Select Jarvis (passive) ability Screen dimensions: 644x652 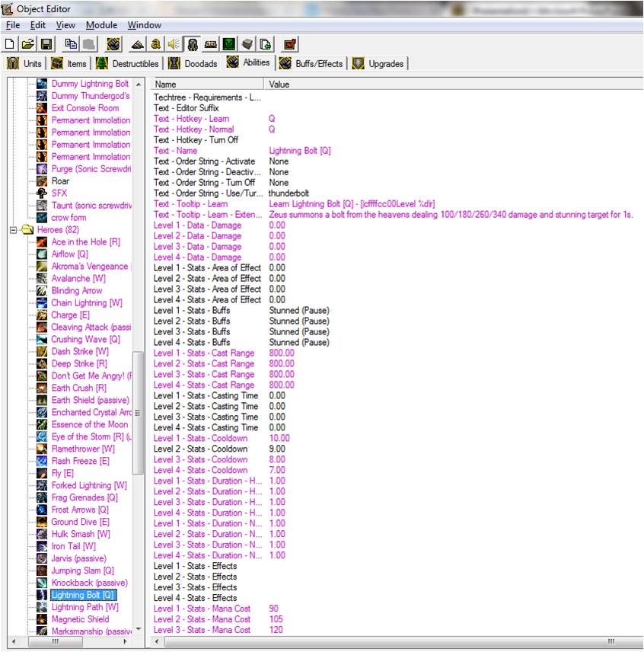point(79,558)
